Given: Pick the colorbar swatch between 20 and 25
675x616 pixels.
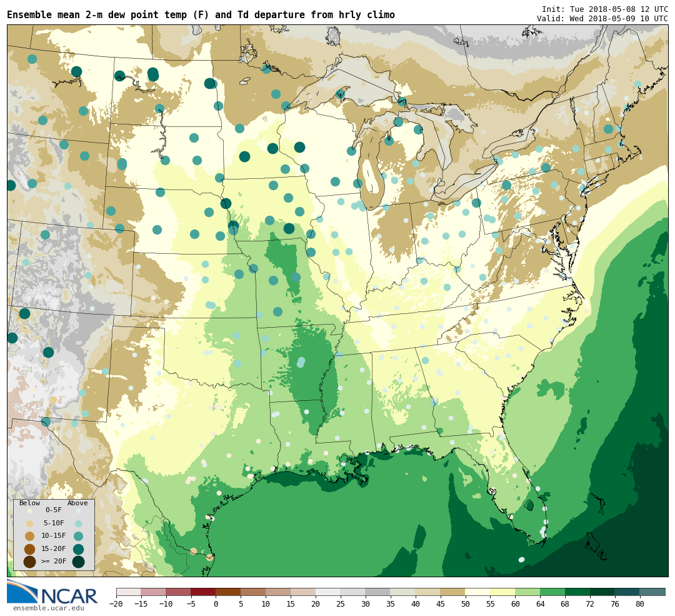Looking at the screenshot, I should click(329, 592).
